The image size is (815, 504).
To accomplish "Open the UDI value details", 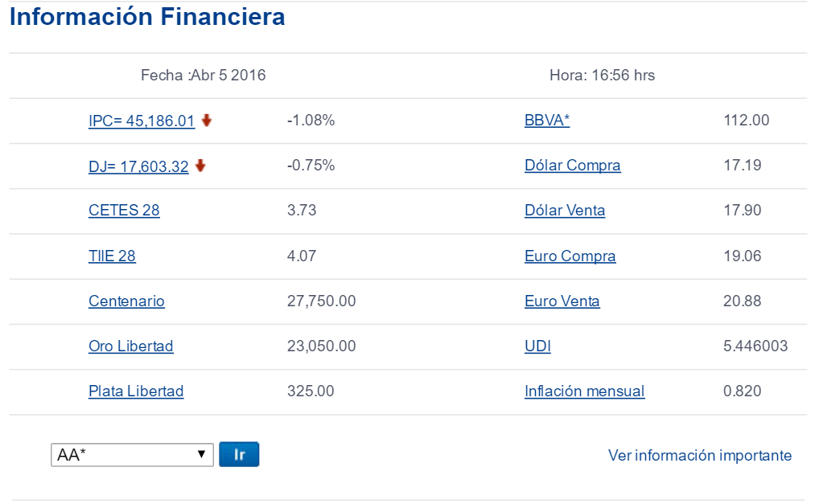I will [536, 346].
